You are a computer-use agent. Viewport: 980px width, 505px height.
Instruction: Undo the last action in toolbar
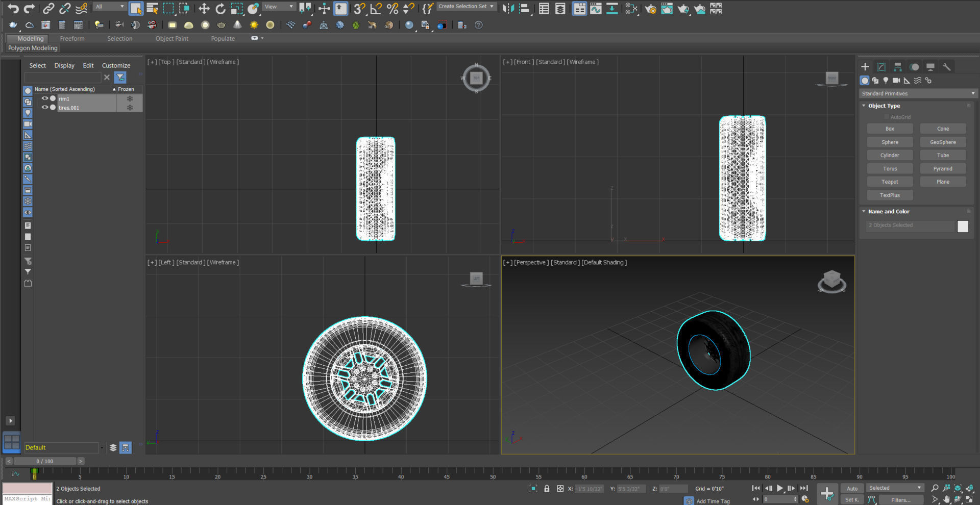13,8
